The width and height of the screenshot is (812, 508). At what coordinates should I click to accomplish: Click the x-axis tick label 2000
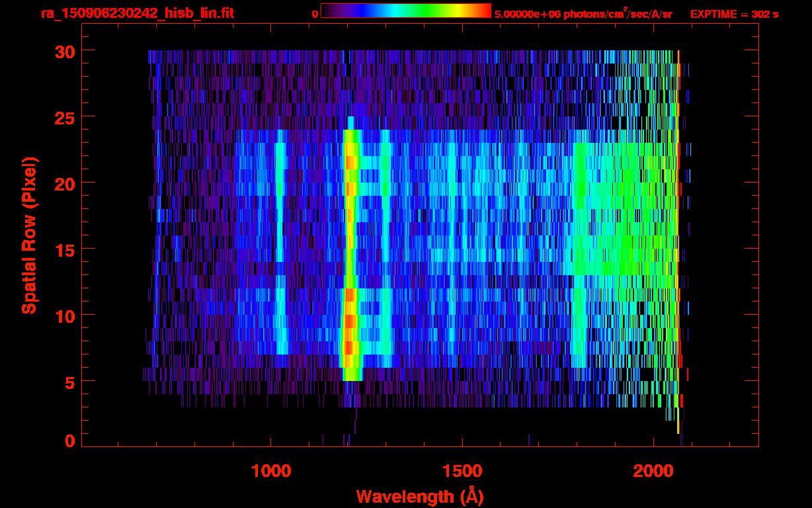coord(653,470)
